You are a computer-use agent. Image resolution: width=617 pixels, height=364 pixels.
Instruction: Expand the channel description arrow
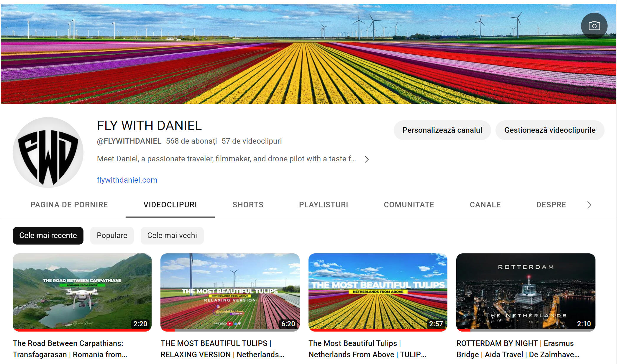pos(367,159)
